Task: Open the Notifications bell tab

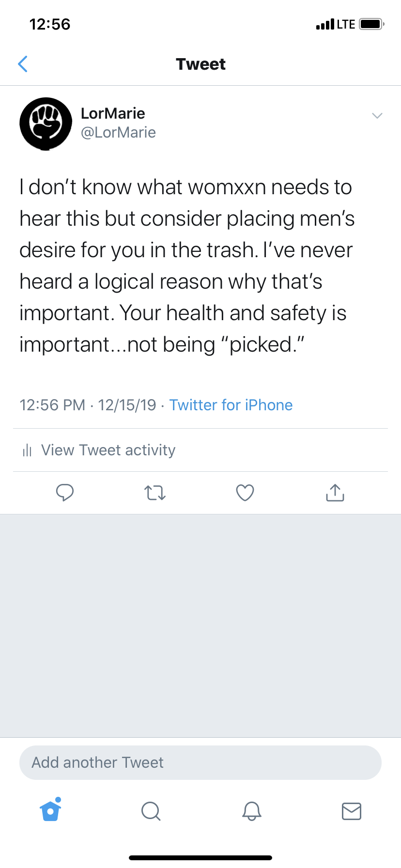Action: click(251, 811)
